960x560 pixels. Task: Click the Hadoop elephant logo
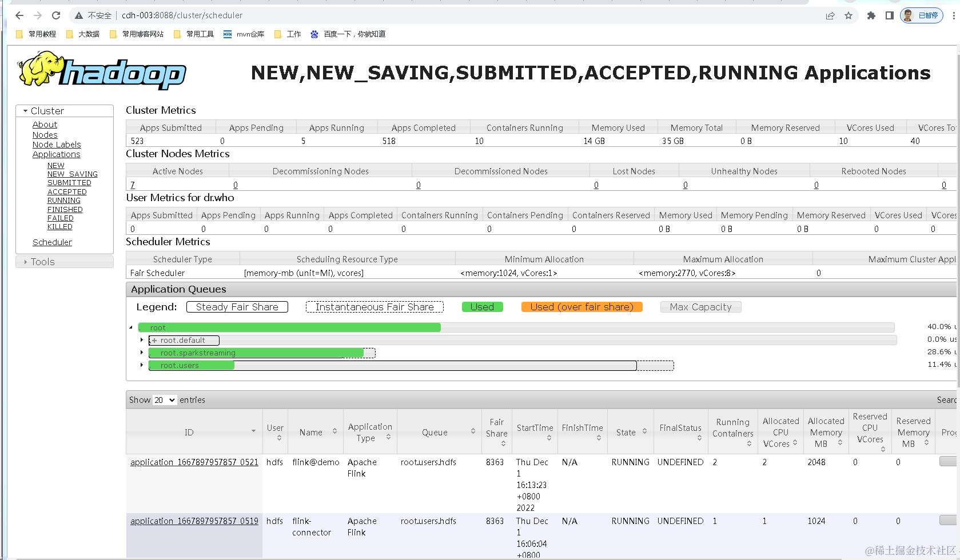102,71
